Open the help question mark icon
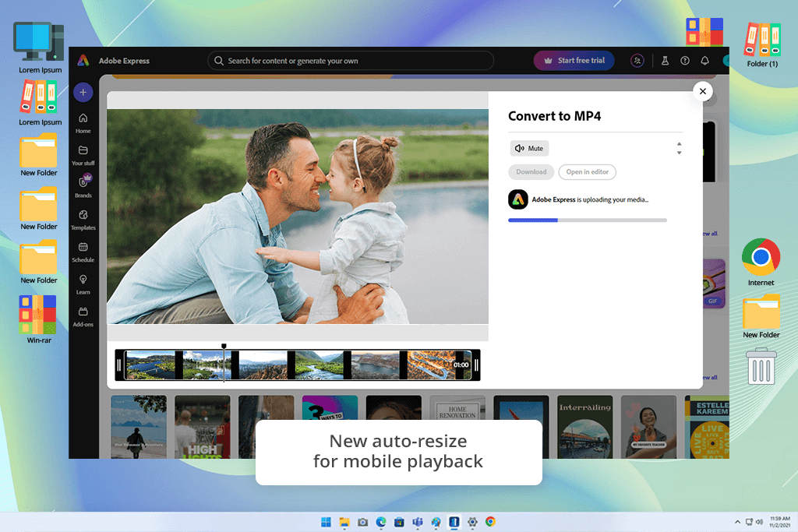 [685, 61]
